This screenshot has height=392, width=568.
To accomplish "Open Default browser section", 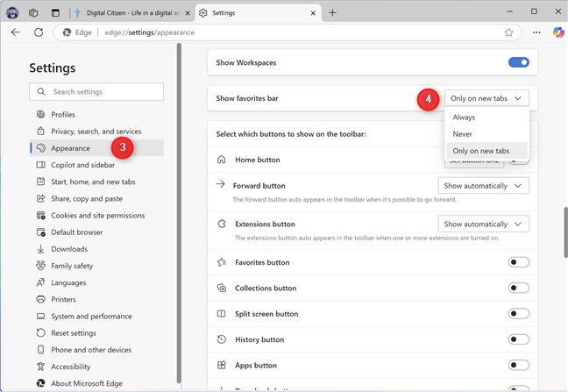I will pyautogui.click(x=96, y=232).
